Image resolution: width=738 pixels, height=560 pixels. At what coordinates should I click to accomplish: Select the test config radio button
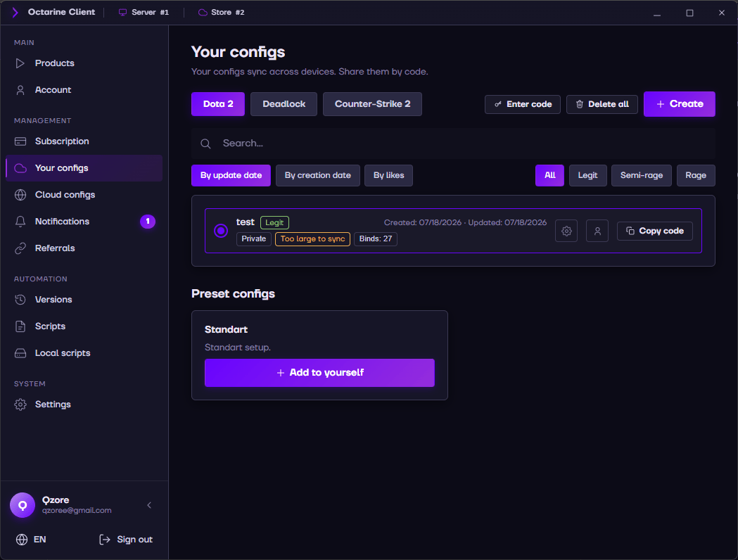click(221, 231)
